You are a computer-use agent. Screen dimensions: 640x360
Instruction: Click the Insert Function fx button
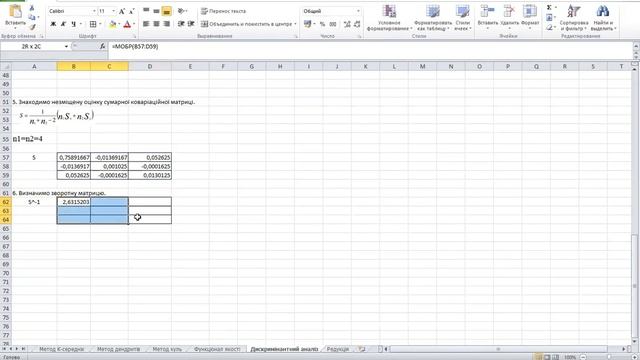pos(102,47)
